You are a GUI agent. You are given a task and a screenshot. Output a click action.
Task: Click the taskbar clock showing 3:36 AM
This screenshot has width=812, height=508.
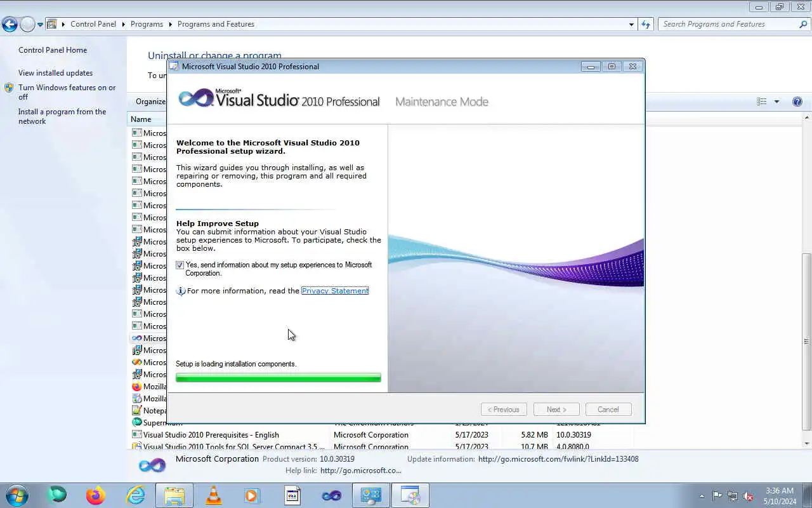point(780,491)
